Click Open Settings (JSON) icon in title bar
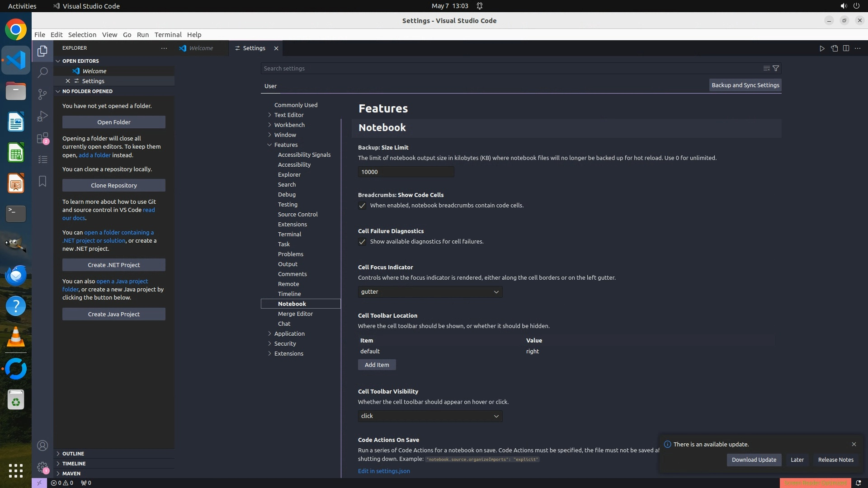The image size is (868, 488). 834,48
